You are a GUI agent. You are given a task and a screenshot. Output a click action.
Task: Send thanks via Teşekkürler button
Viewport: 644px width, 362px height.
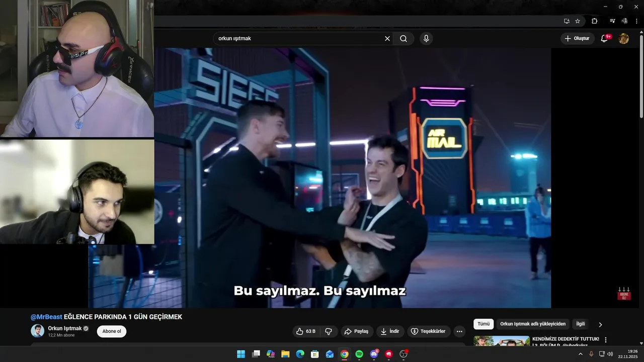[x=429, y=331]
